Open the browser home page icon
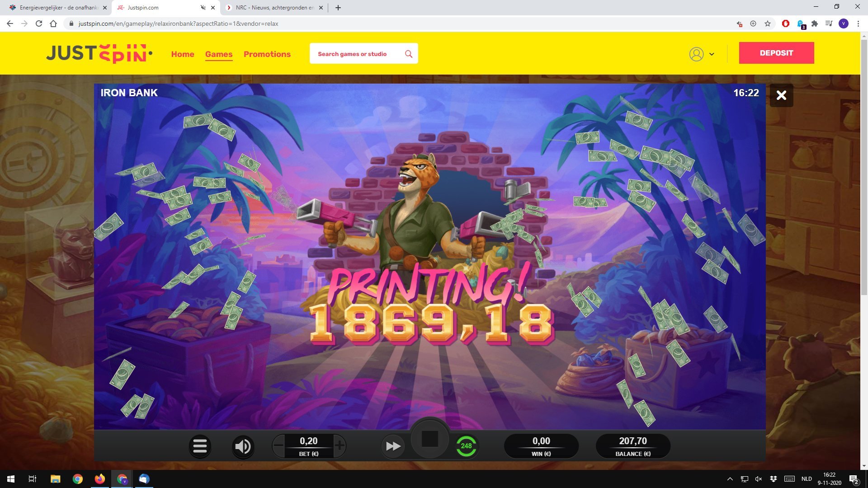The image size is (868, 488). 53,23
